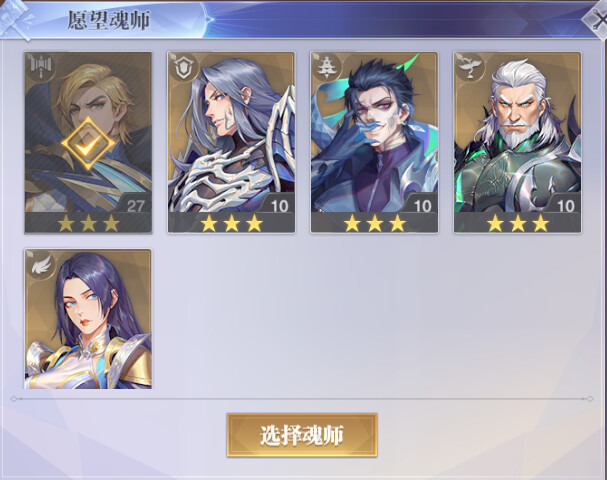Click the three-star rating under silver-haired hero

[x=231, y=223]
